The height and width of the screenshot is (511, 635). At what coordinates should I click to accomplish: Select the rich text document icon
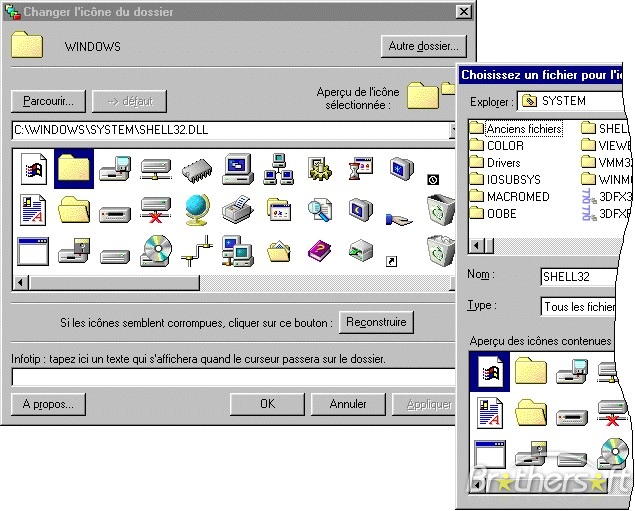33,210
